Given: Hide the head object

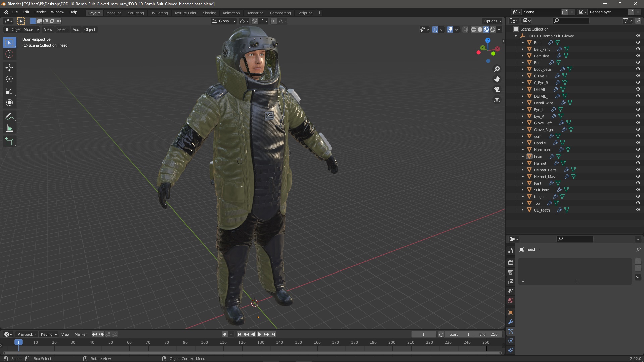Looking at the screenshot, I should coord(638,157).
